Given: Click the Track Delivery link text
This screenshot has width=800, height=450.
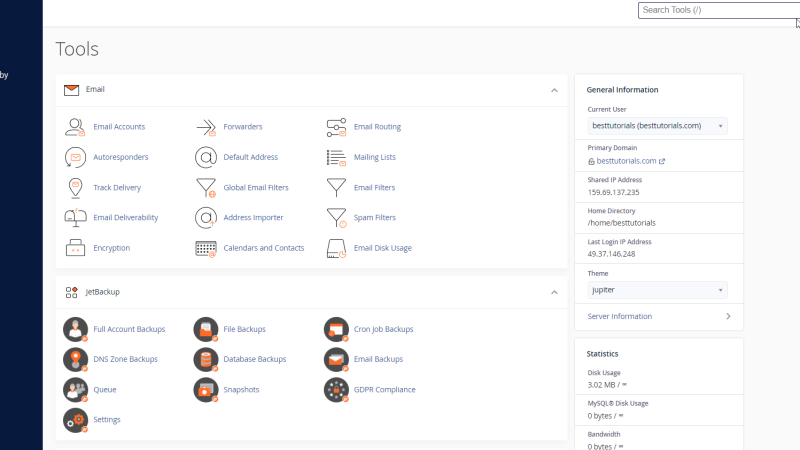Looking at the screenshot, I should pyautogui.click(x=117, y=188).
